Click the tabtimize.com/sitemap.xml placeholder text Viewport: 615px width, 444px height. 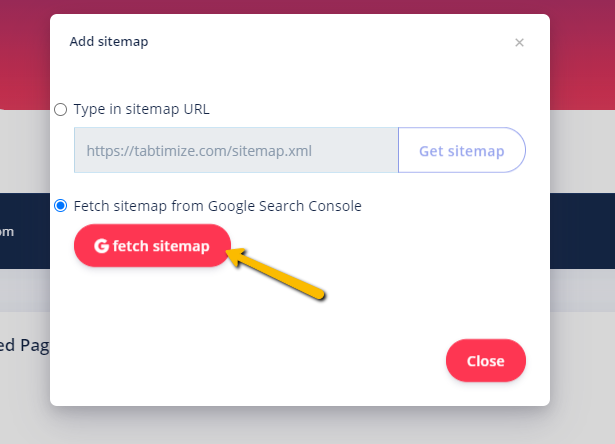coord(199,151)
